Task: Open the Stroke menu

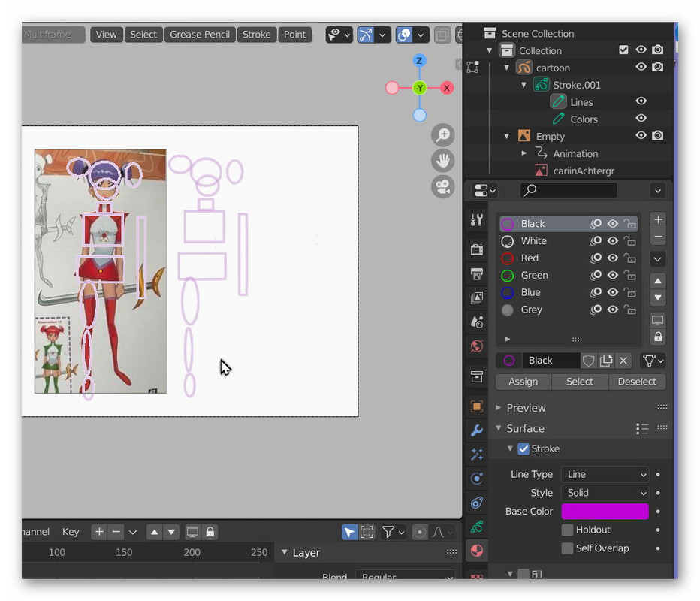Action: pyautogui.click(x=257, y=35)
